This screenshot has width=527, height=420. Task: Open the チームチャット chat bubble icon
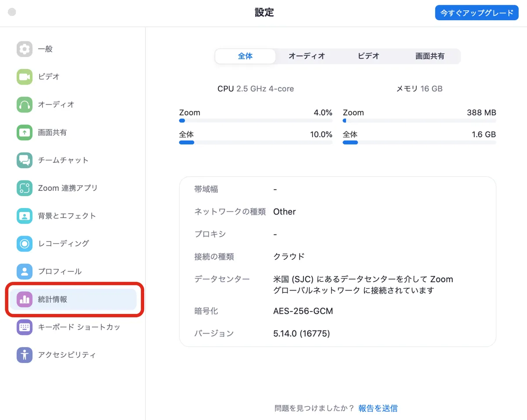(25, 160)
